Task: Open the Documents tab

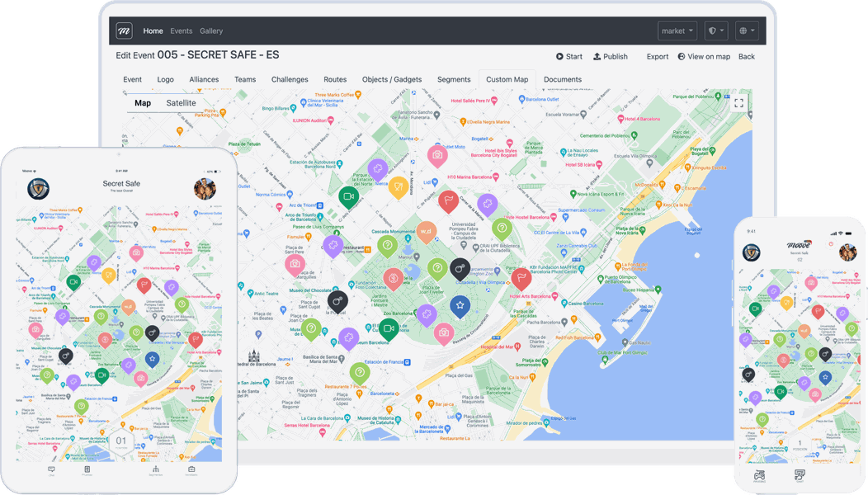Action: [563, 79]
